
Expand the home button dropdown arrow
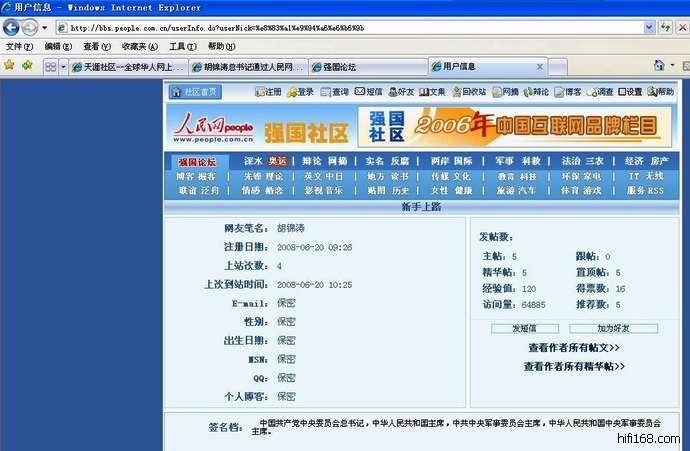tap(672, 66)
